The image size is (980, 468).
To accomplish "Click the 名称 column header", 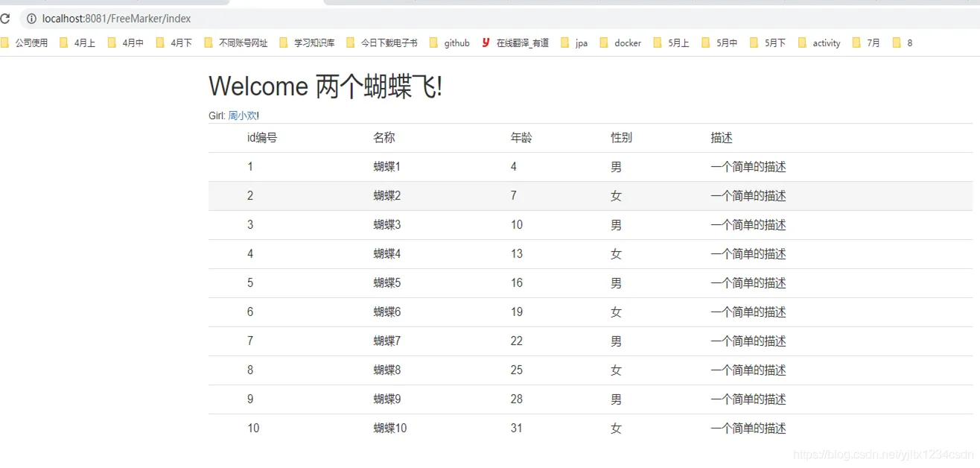I will point(384,138).
